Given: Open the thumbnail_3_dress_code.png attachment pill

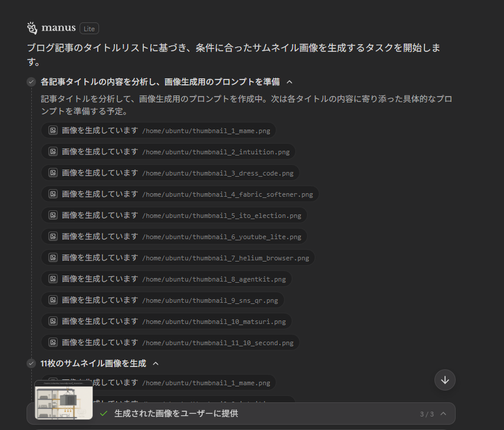Looking at the screenshot, I should click(x=174, y=173).
